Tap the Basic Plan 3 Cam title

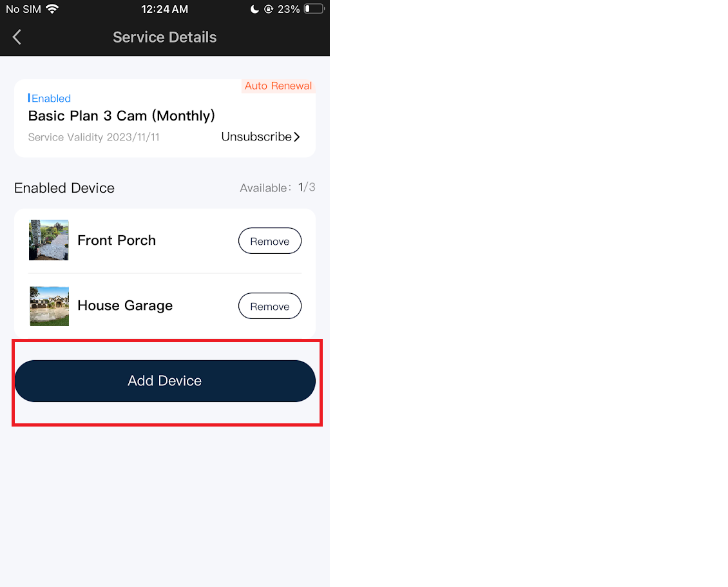[121, 115]
